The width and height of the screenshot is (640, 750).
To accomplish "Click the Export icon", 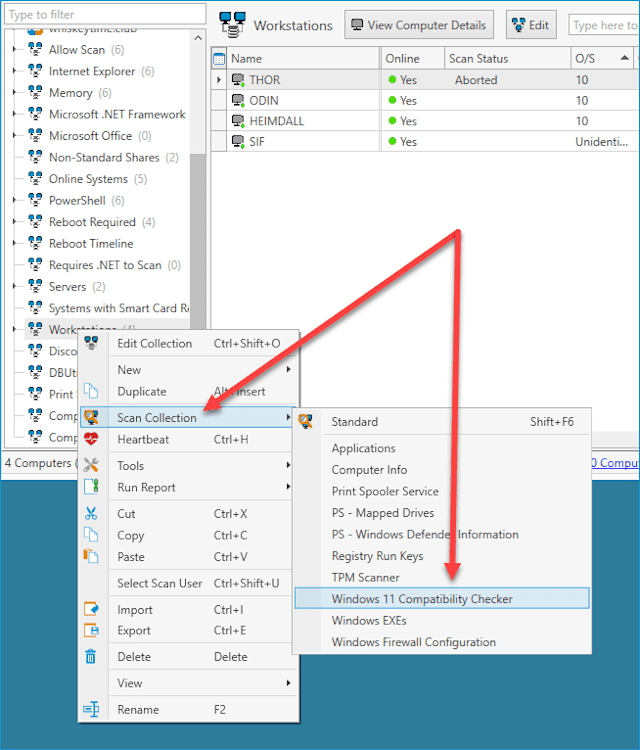I will (91, 630).
